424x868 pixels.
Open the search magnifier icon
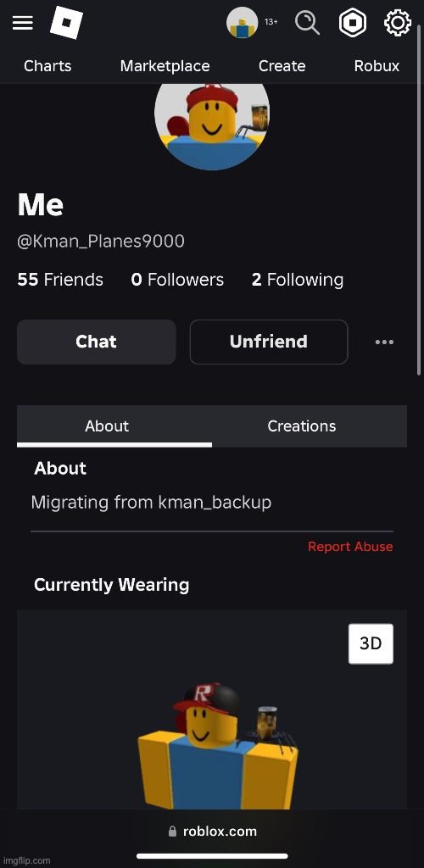click(x=307, y=23)
